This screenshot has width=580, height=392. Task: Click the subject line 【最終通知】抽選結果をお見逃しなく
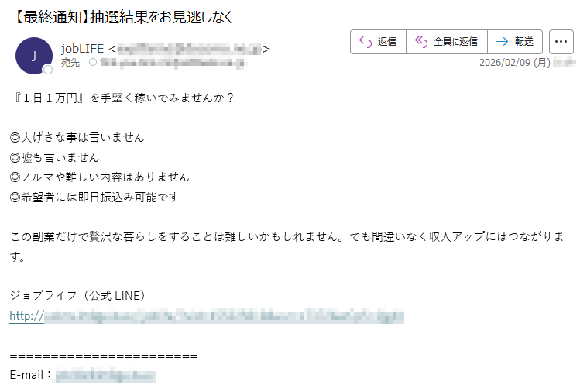click(x=123, y=17)
